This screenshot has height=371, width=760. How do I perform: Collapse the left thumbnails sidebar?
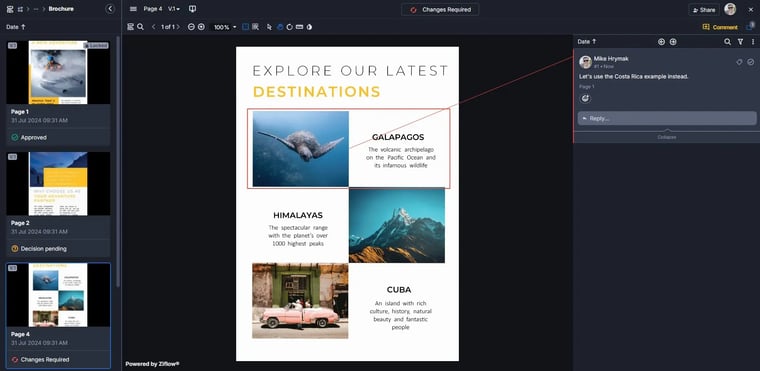pos(111,9)
